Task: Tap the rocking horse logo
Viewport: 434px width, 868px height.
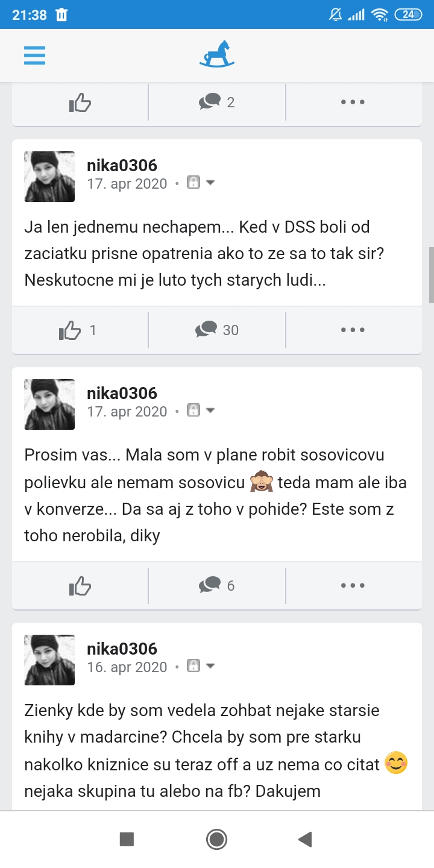Action: pyautogui.click(x=217, y=54)
